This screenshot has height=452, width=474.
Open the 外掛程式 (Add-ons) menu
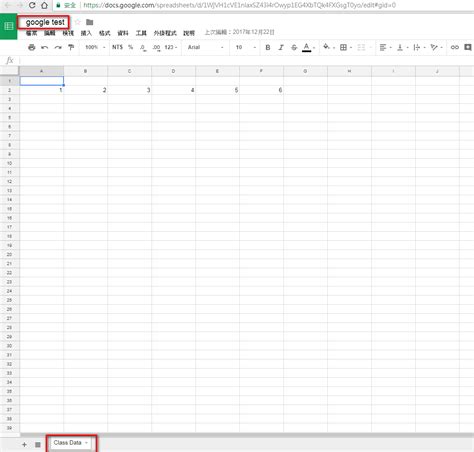[x=165, y=33]
